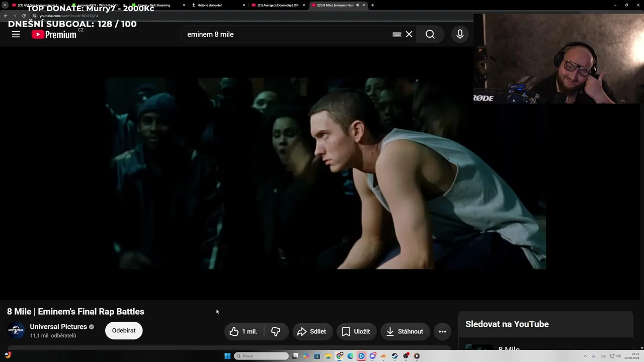Open the tab search dropdown arrow
Screen dimensions: 644x362
pyautogui.click(x=5, y=5)
